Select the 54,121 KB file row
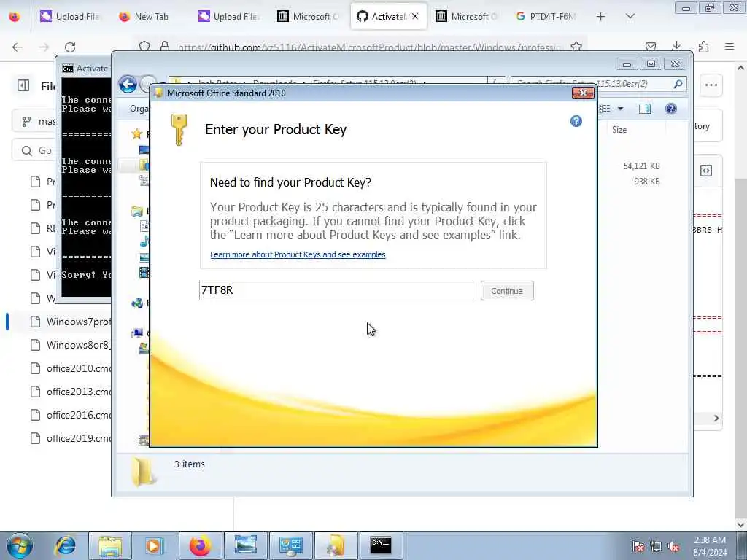The image size is (747, 560). (x=641, y=166)
